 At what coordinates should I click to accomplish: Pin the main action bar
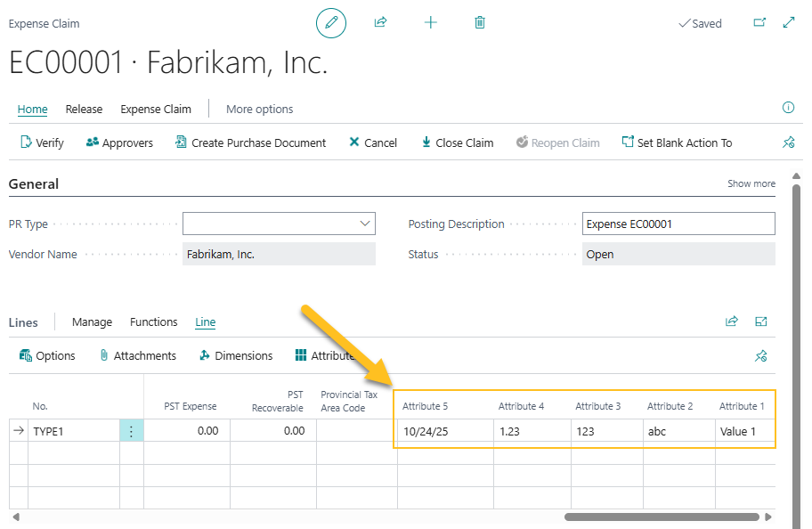pos(789,142)
